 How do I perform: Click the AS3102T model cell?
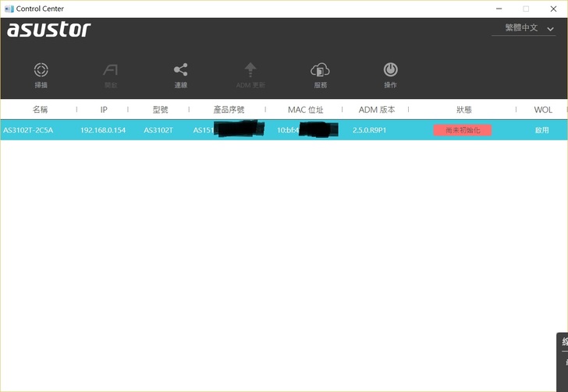158,130
